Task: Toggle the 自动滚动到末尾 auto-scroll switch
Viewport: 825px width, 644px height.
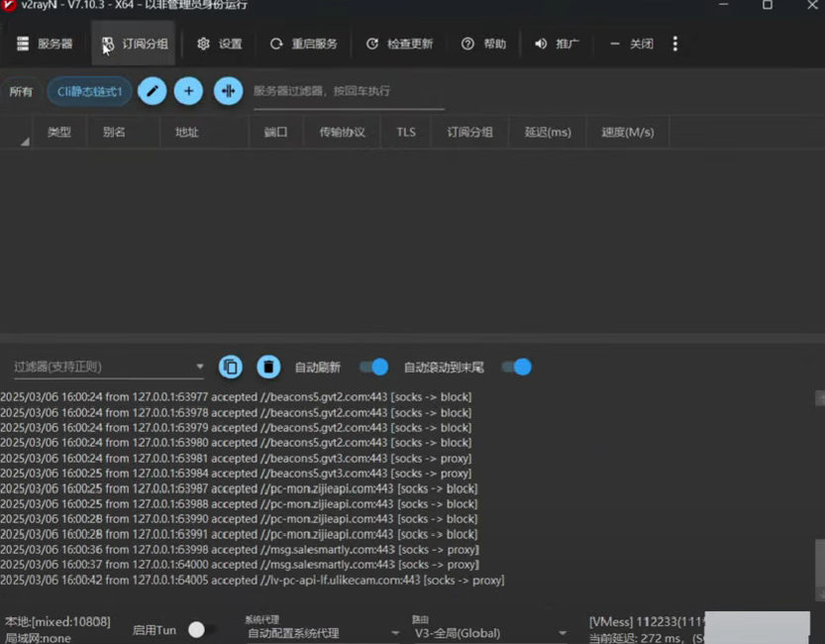Action: 516,367
